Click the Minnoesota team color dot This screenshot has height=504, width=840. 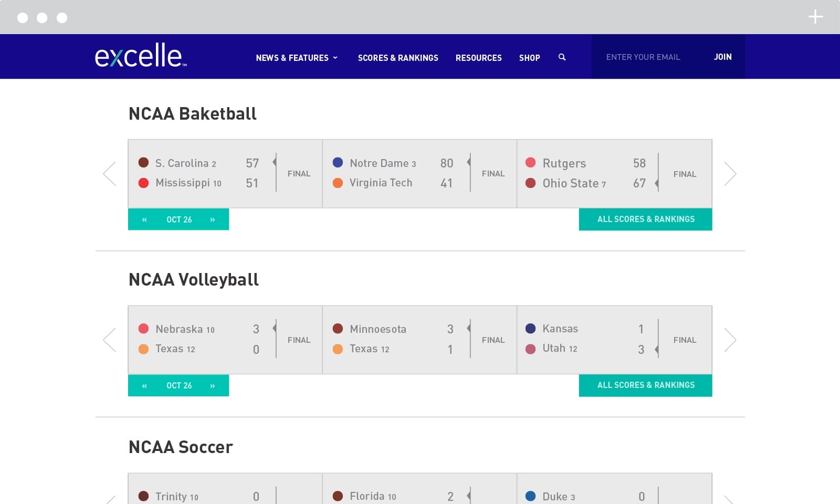click(x=338, y=329)
